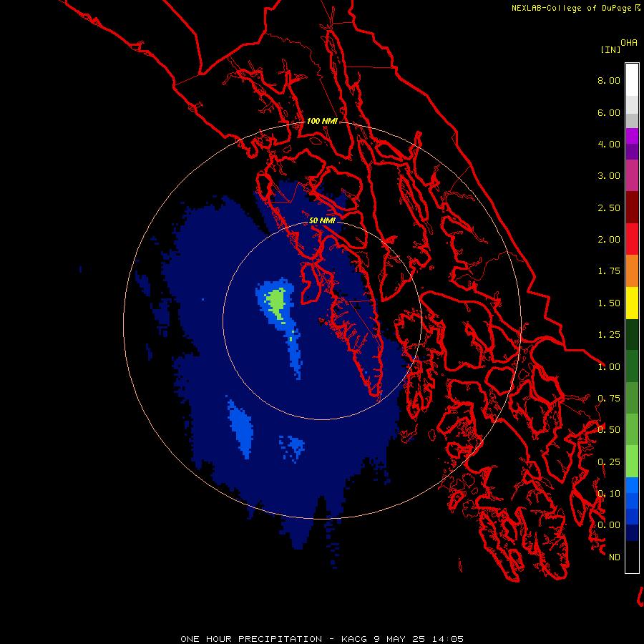The width and height of the screenshot is (644, 644).
Task: Click the 0.25 legend value
Action: click(609, 462)
